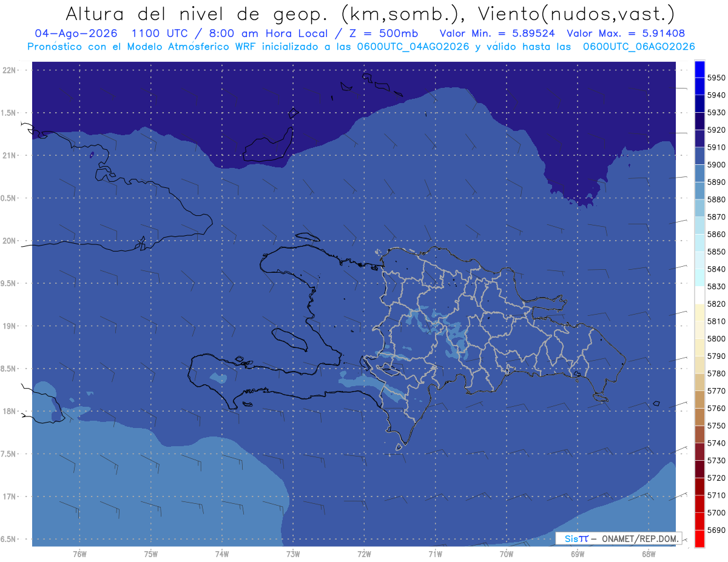Click the legend value 5910
The width and height of the screenshot is (728, 562).
716,147
